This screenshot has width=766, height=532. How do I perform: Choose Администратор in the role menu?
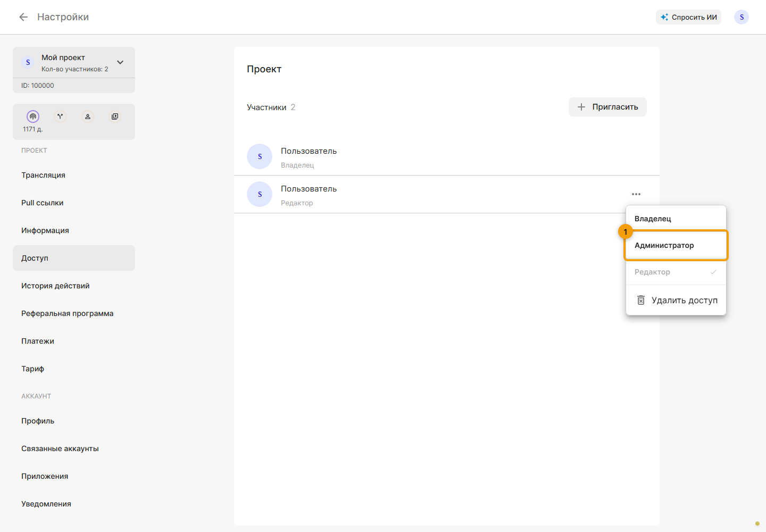coord(676,245)
